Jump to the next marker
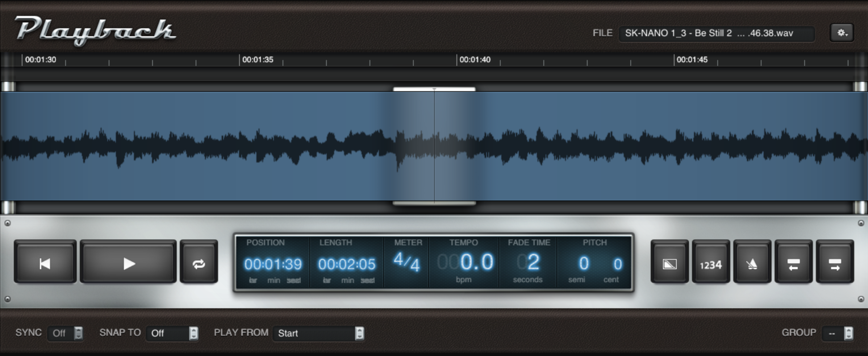Screen dimensions: 868x356 [x=834, y=263]
